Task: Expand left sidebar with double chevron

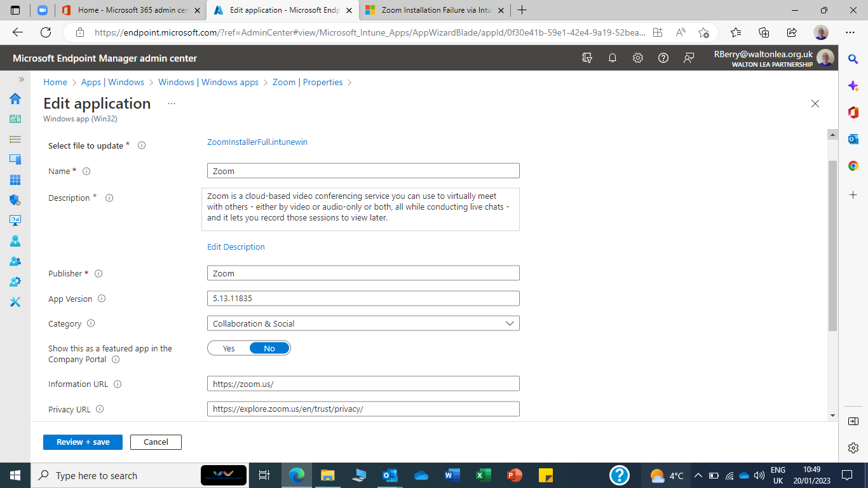Action: [x=21, y=79]
